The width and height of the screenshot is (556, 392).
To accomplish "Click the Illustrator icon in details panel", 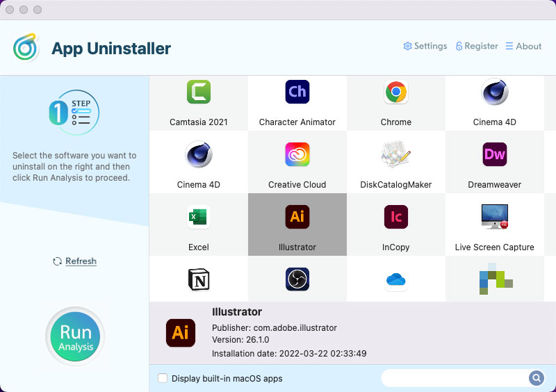I will (181, 333).
